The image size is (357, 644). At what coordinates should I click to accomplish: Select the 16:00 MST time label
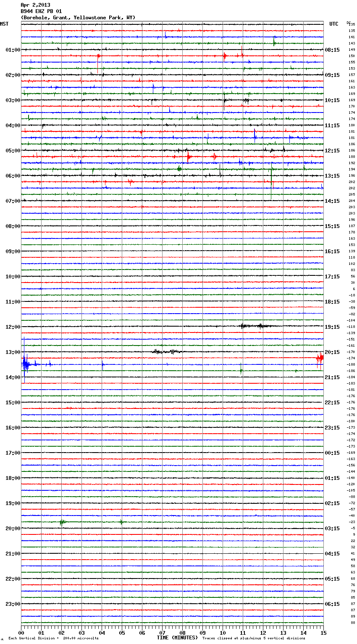[13, 428]
